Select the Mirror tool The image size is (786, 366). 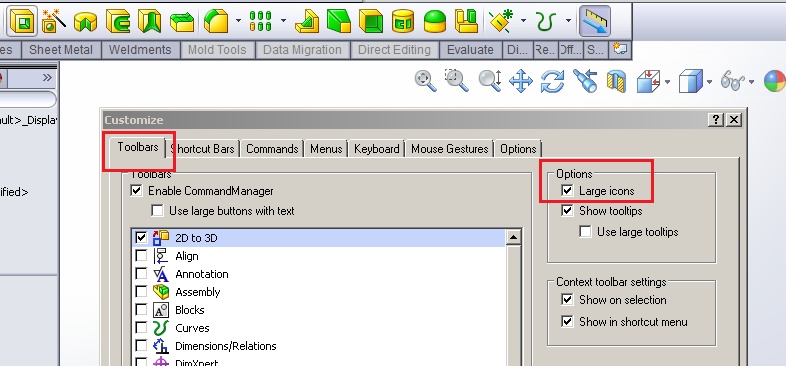pyautogui.click(x=466, y=22)
